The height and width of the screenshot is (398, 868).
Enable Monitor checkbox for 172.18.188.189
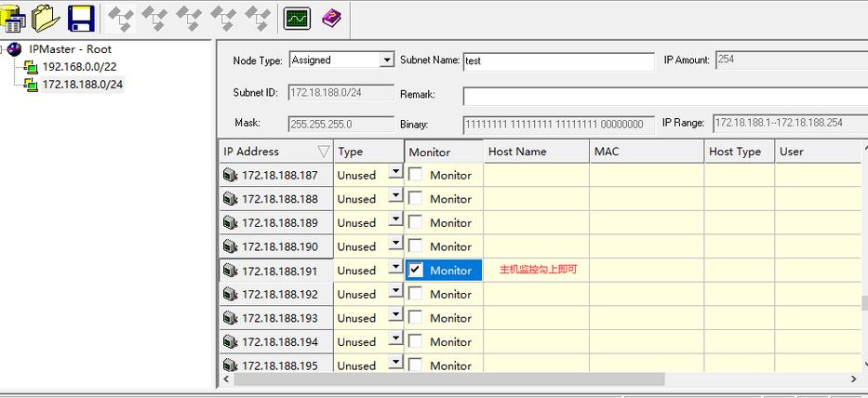click(415, 222)
